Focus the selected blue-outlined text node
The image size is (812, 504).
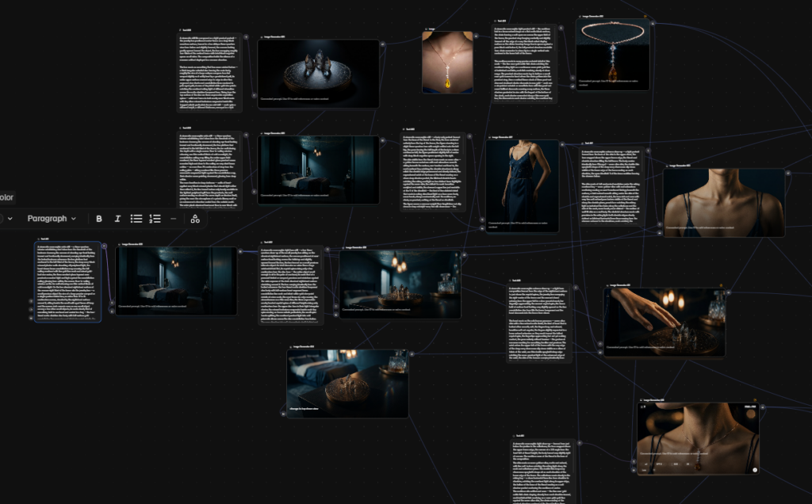point(67,282)
